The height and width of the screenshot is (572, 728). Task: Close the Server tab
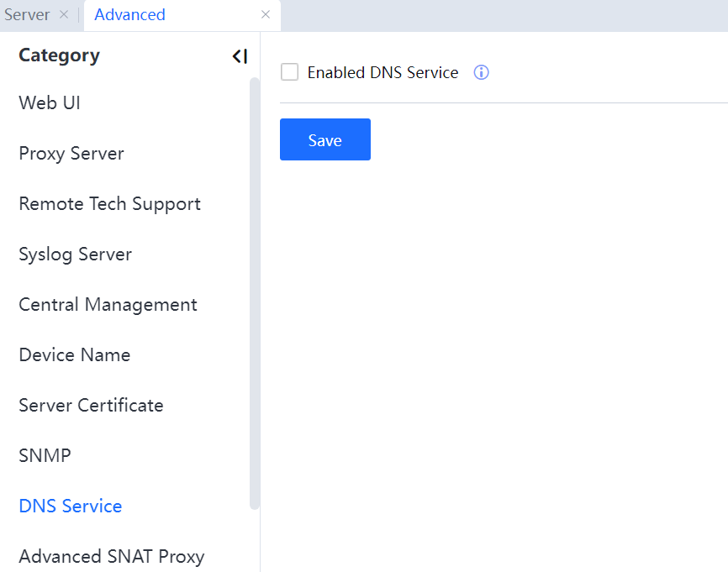click(64, 14)
